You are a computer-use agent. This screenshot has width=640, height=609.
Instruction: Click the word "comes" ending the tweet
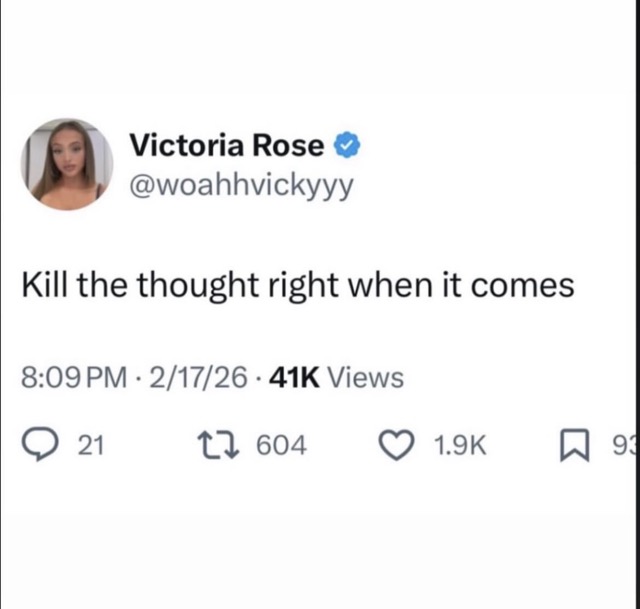[x=523, y=287]
